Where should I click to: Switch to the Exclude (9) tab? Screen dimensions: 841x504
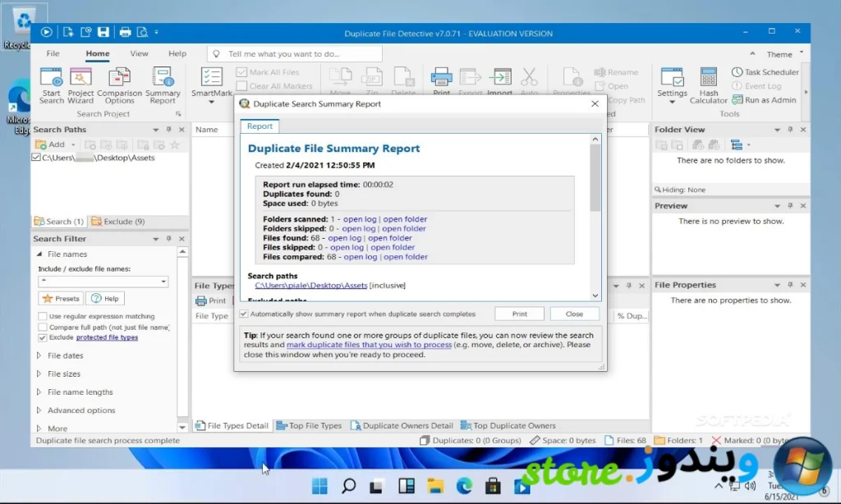tap(118, 222)
